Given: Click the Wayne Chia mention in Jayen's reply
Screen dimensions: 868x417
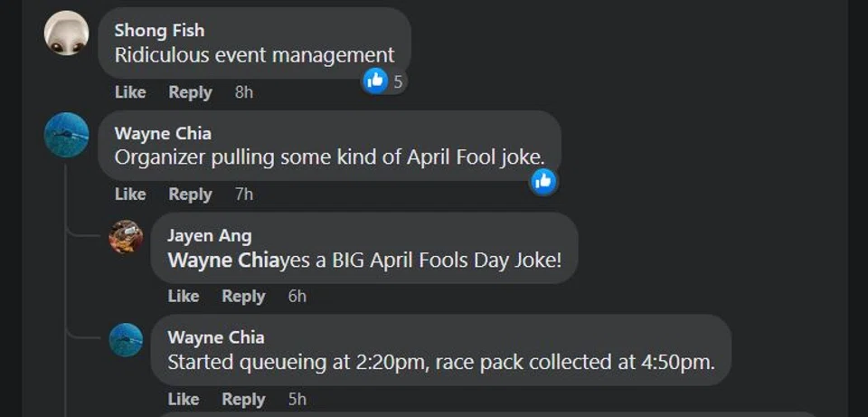Looking at the screenshot, I should click(223, 261).
